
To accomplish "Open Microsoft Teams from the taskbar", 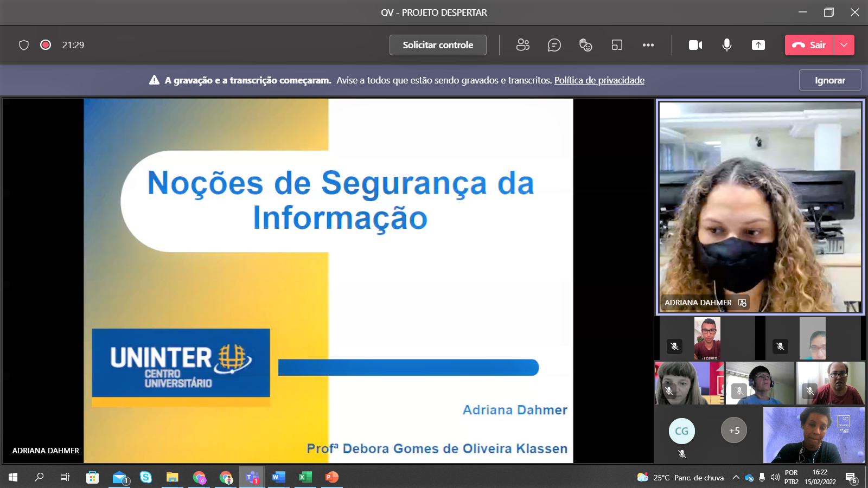I will [x=252, y=477].
